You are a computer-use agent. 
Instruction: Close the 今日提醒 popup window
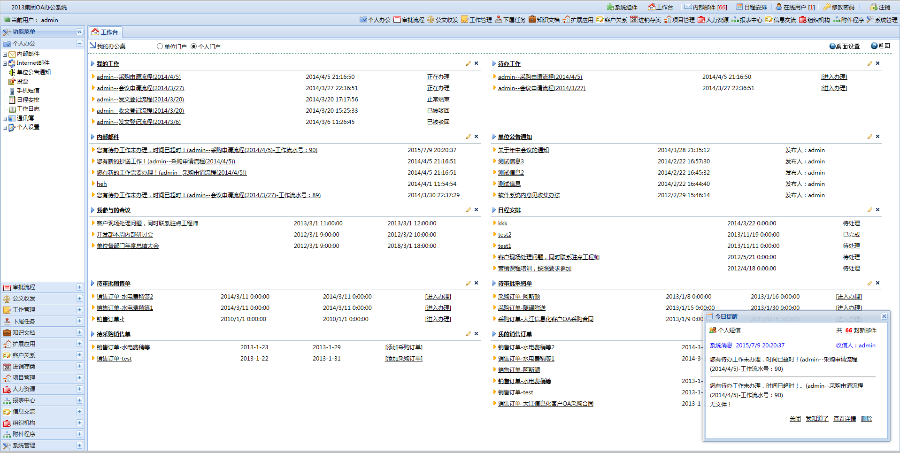point(884,316)
